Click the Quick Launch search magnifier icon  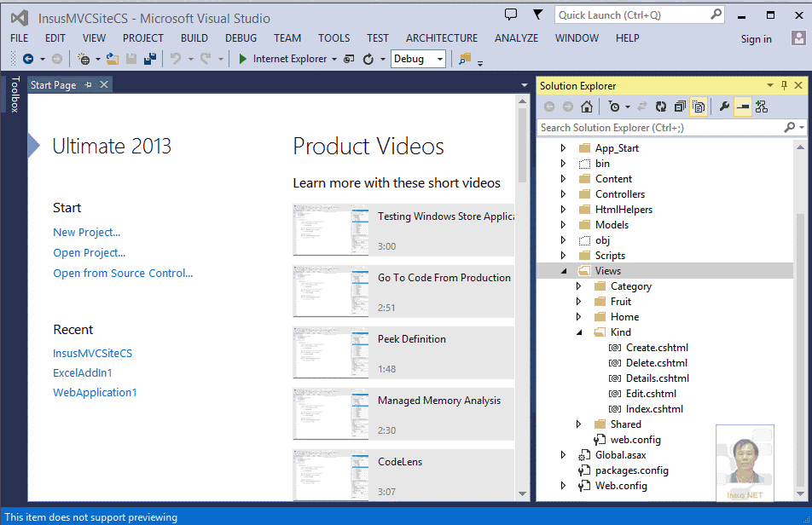coord(716,14)
